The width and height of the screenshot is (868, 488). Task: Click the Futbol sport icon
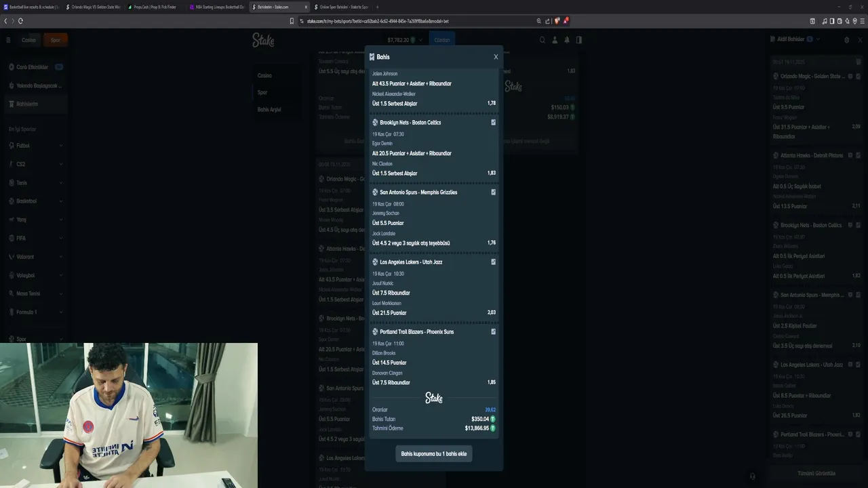pos(12,145)
